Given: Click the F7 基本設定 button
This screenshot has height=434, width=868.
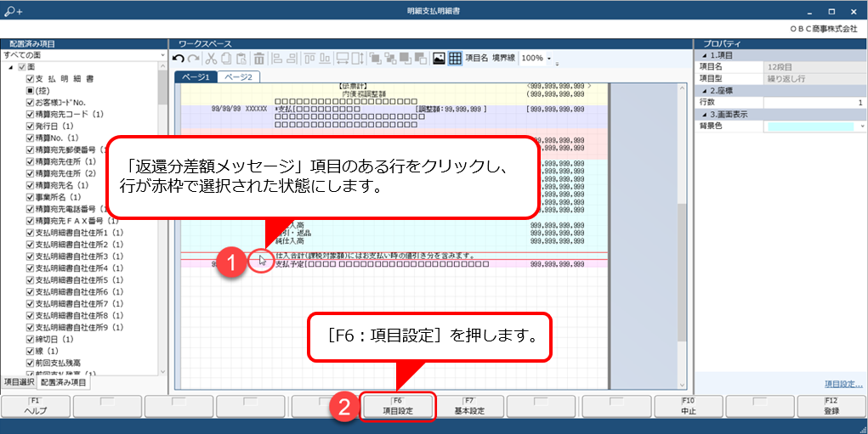Looking at the screenshot, I should [x=469, y=406].
